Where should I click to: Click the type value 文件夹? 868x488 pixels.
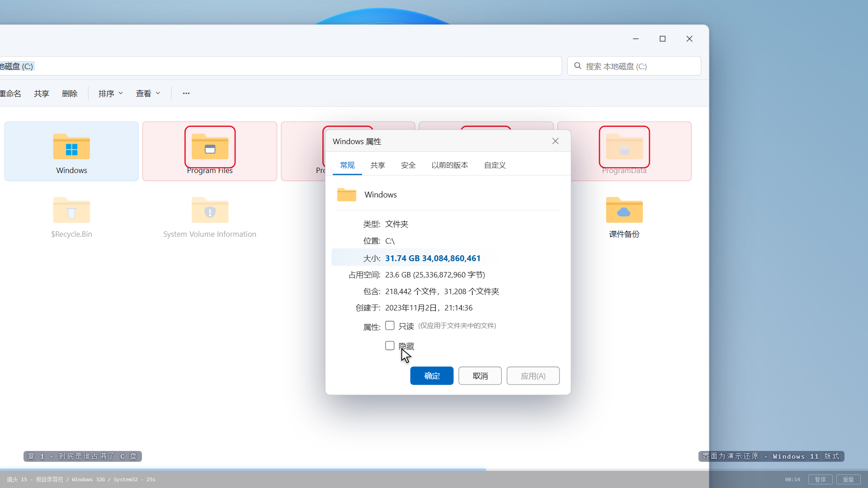[x=396, y=224]
